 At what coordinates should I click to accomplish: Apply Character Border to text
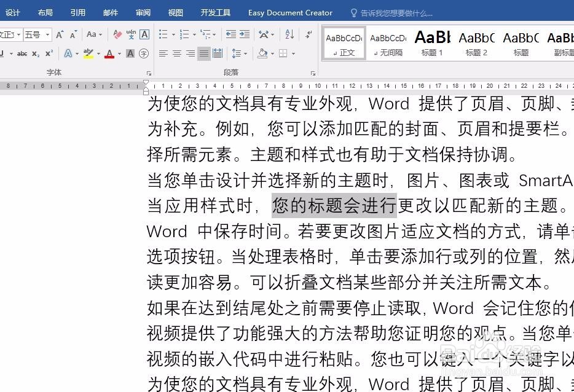coord(144,34)
